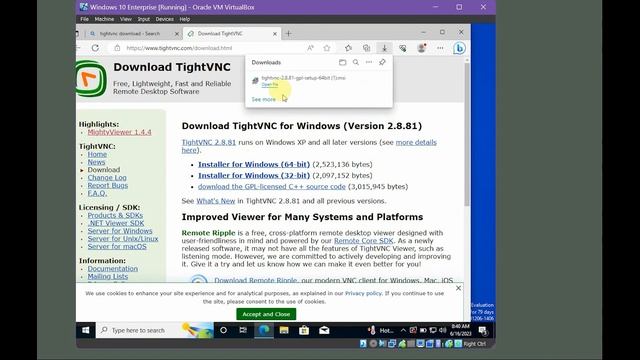Open the Privacy policy link
640x360 pixels.
(x=363, y=293)
